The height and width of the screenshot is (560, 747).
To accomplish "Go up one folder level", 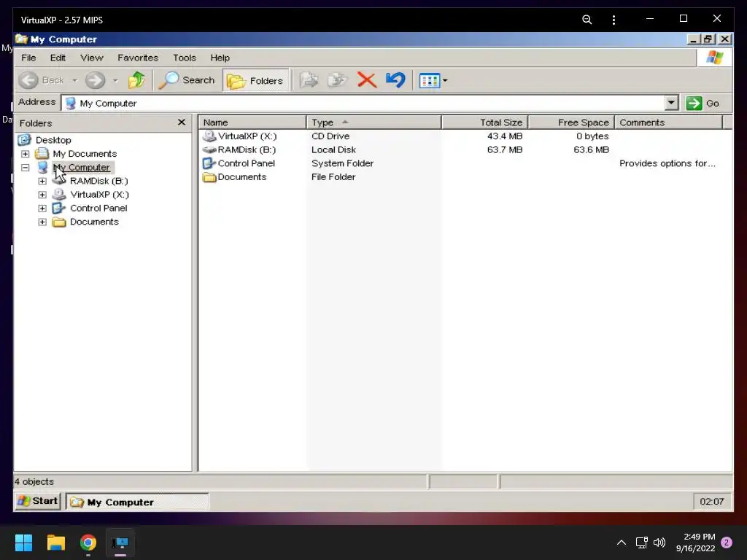I will click(136, 80).
